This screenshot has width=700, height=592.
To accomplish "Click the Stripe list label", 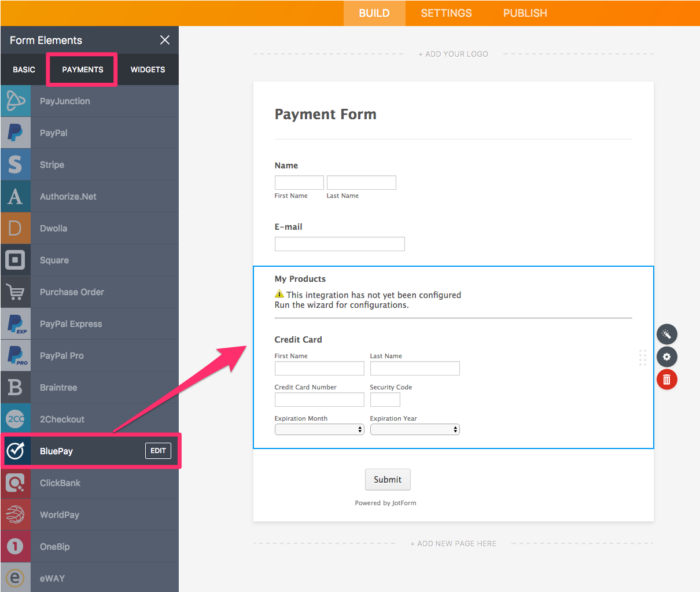I will [52, 164].
